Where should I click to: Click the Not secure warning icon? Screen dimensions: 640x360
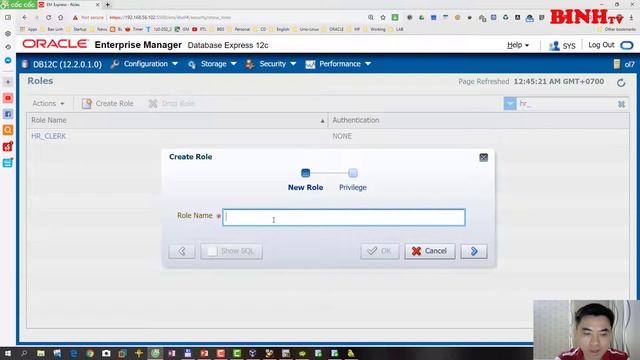(x=75, y=18)
